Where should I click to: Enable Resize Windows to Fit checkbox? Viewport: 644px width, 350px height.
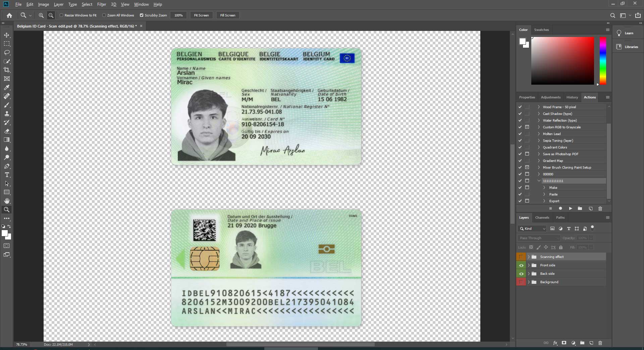[x=61, y=15]
